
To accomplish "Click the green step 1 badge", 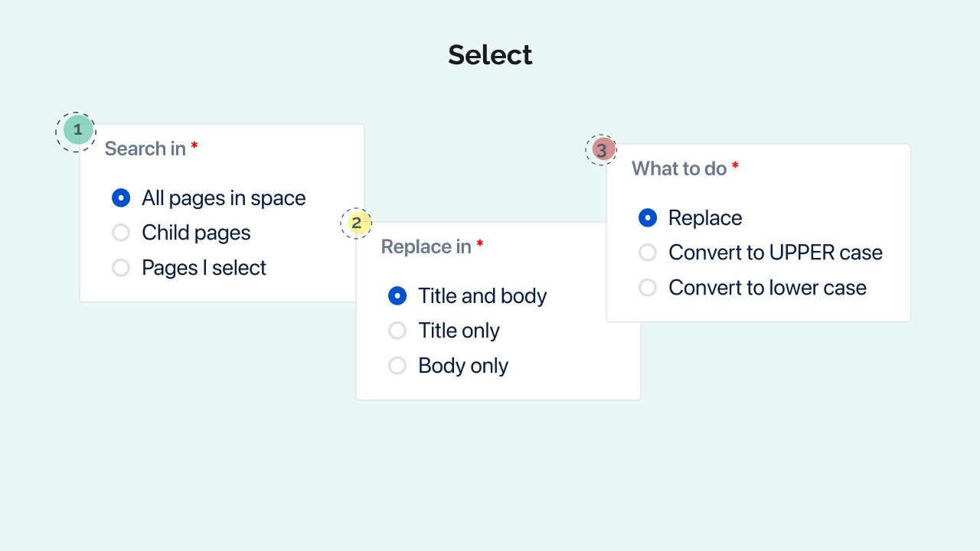I will (77, 130).
